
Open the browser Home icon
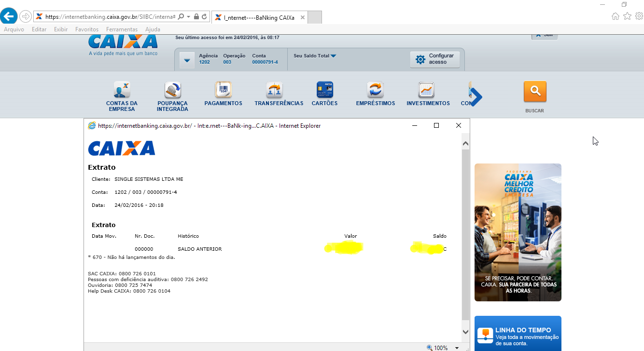coord(616,16)
